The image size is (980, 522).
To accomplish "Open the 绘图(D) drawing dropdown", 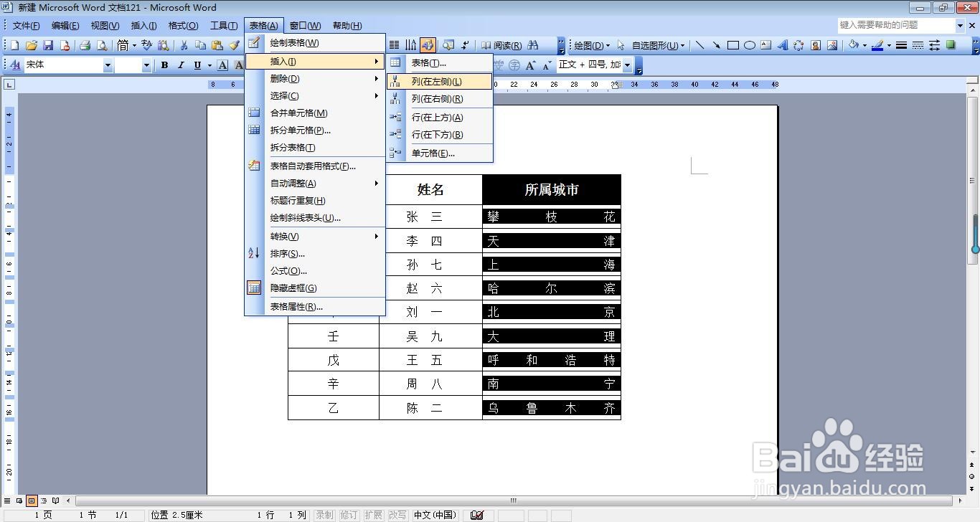I will point(592,45).
